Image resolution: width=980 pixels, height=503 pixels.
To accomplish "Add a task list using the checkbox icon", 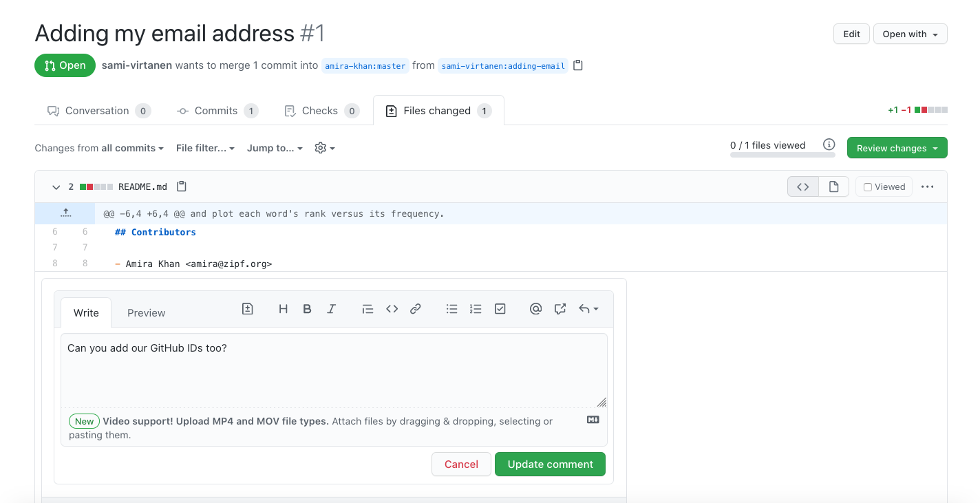I will point(500,309).
